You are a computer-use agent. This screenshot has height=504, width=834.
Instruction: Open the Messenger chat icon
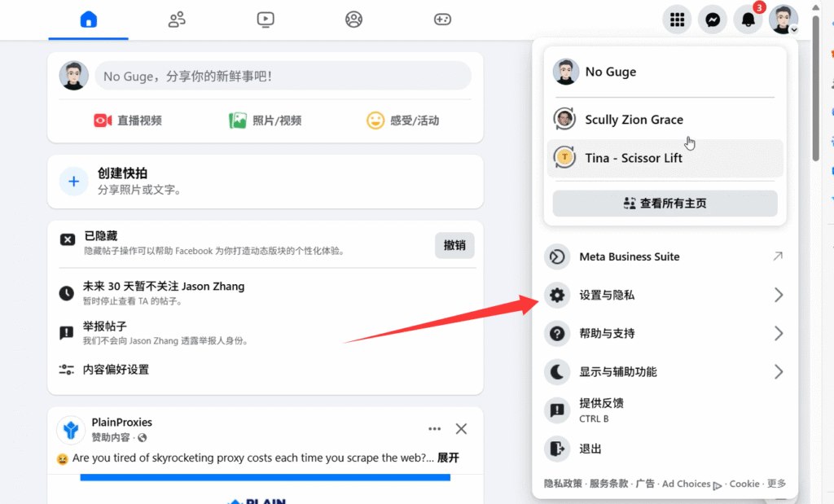(713, 20)
